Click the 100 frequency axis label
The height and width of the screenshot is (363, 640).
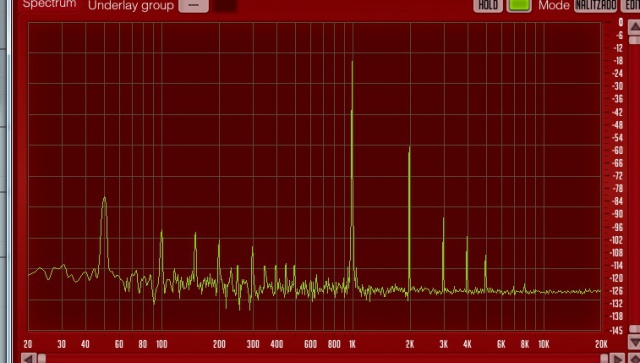point(162,344)
